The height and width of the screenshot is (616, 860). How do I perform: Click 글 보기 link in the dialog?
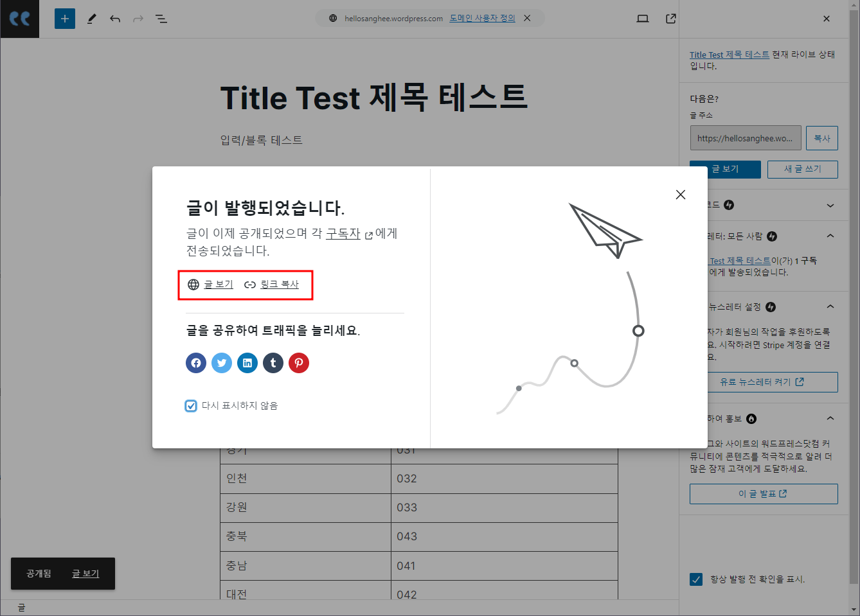[x=219, y=284]
